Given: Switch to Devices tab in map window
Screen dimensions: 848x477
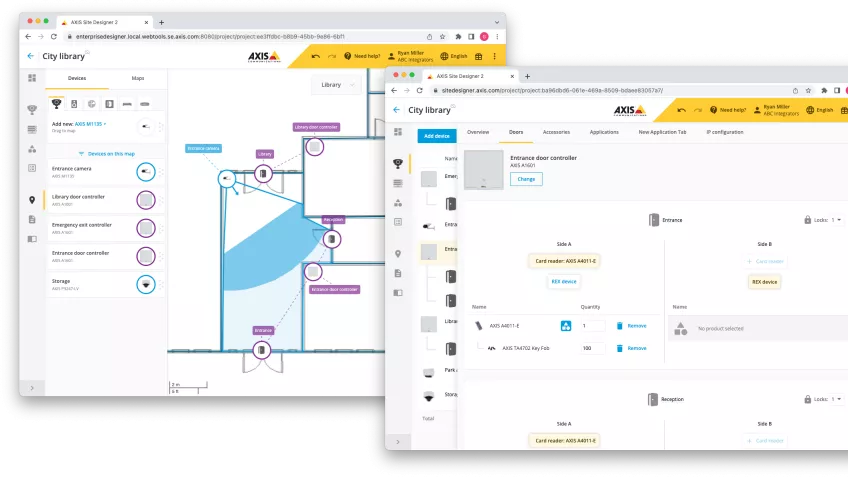Looking at the screenshot, I should click(77, 78).
